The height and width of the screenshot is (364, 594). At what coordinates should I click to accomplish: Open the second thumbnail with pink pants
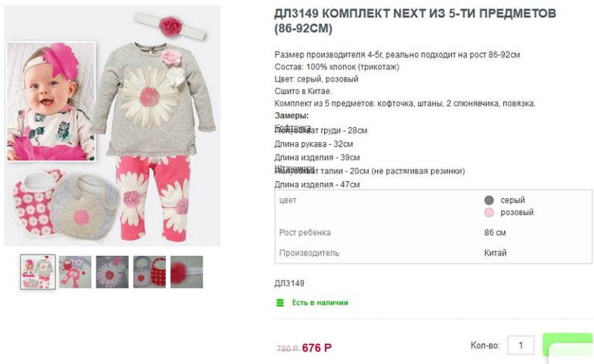click(x=75, y=271)
